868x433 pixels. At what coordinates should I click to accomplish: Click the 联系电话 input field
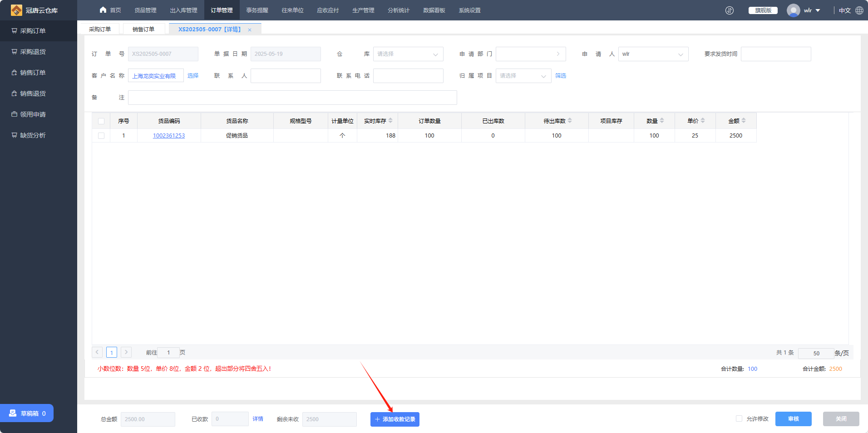(x=408, y=76)
